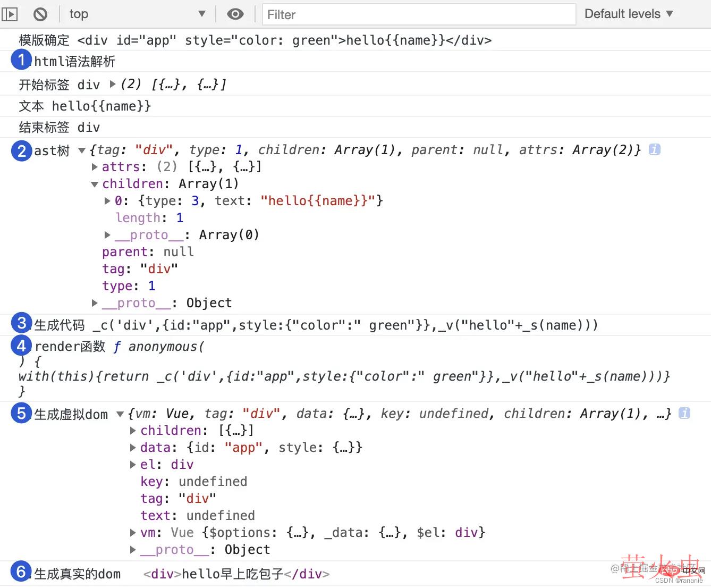711x588 pixels.
Task: Click the 生成真实的dom label
Action: tap(78, 574)
